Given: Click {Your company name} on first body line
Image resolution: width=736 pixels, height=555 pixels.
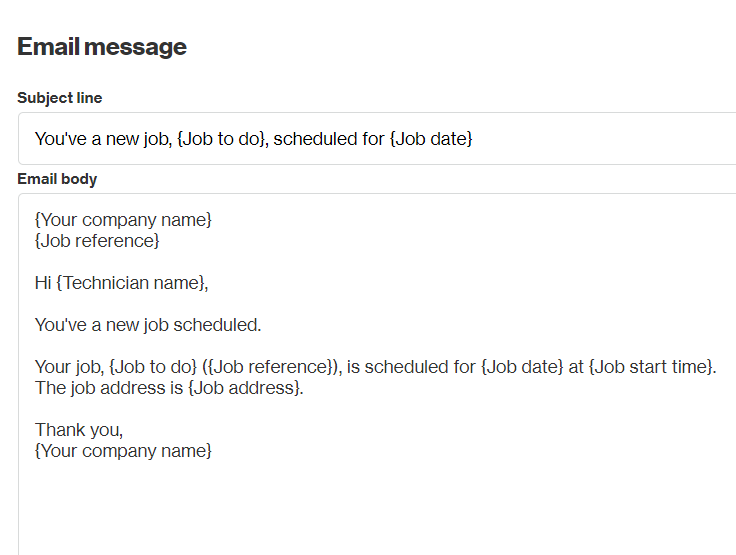Looking at the screenshot, I should point(123,219).
